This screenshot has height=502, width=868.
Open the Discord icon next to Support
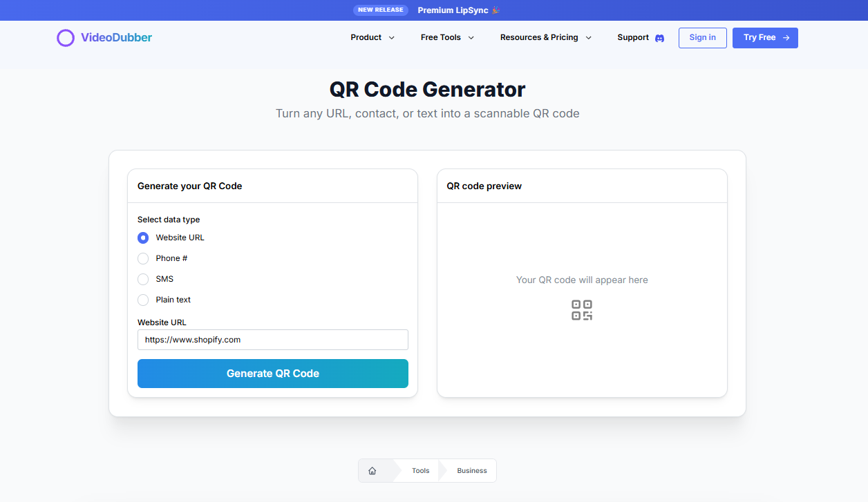coord(659,38)
